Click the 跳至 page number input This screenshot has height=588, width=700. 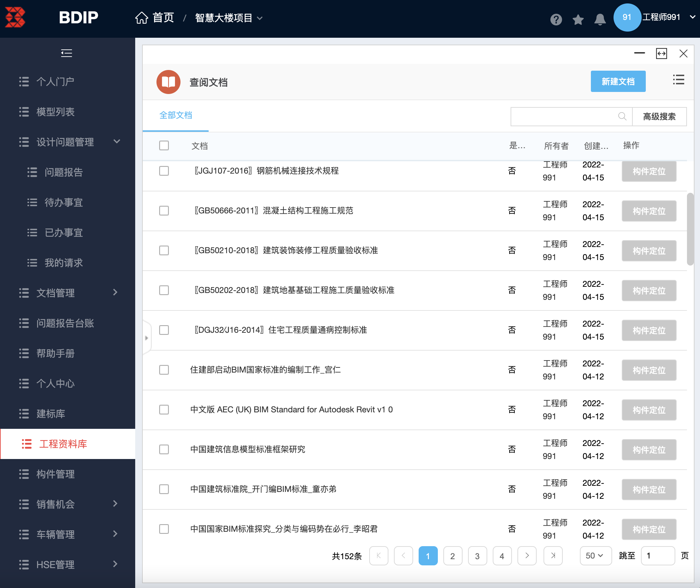(658, 556)
